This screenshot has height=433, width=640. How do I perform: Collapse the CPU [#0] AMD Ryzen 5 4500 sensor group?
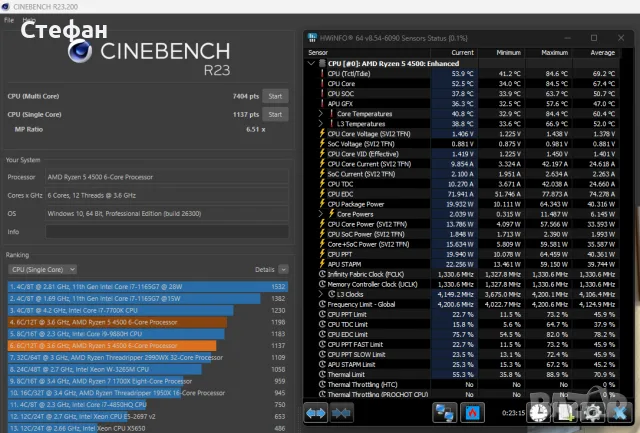coord(311,63)
